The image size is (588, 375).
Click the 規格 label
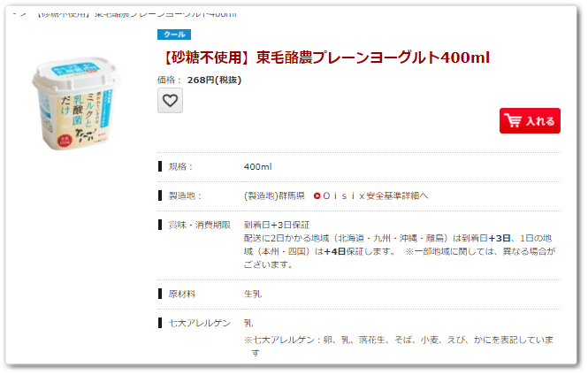180,166
